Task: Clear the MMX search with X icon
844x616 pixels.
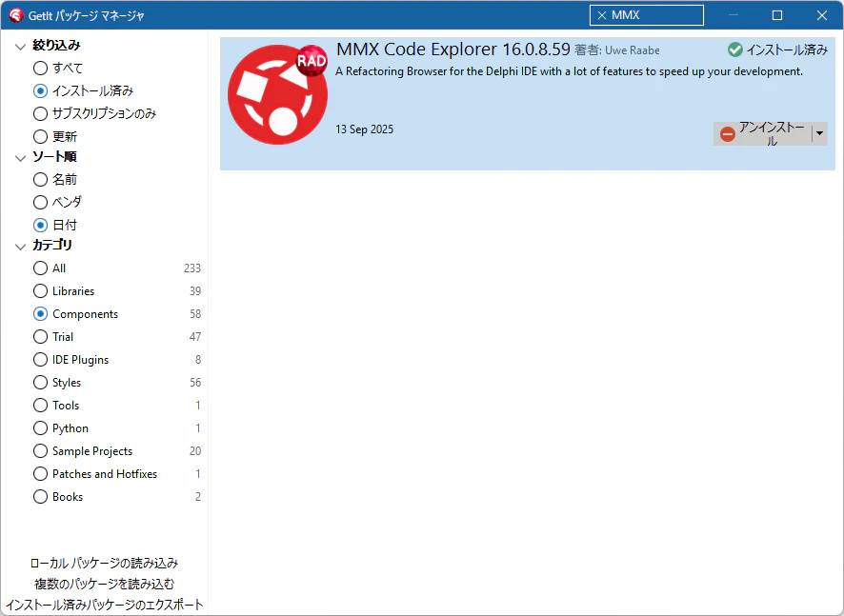Action: tap(602, 15)
